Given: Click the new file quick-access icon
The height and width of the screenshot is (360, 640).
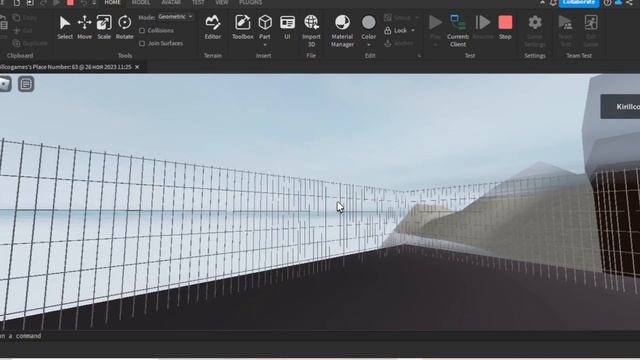Looking at the screenshot, I should click(17, 2).
